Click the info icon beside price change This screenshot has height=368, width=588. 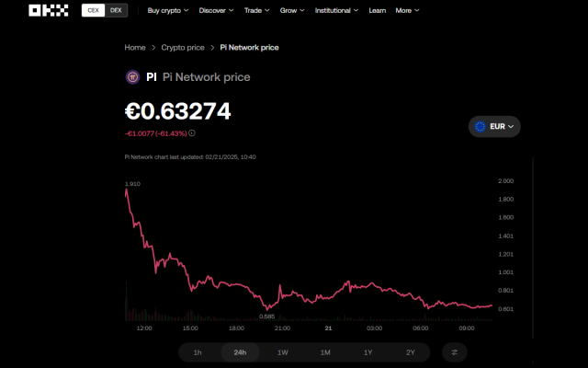click(192, 133)
